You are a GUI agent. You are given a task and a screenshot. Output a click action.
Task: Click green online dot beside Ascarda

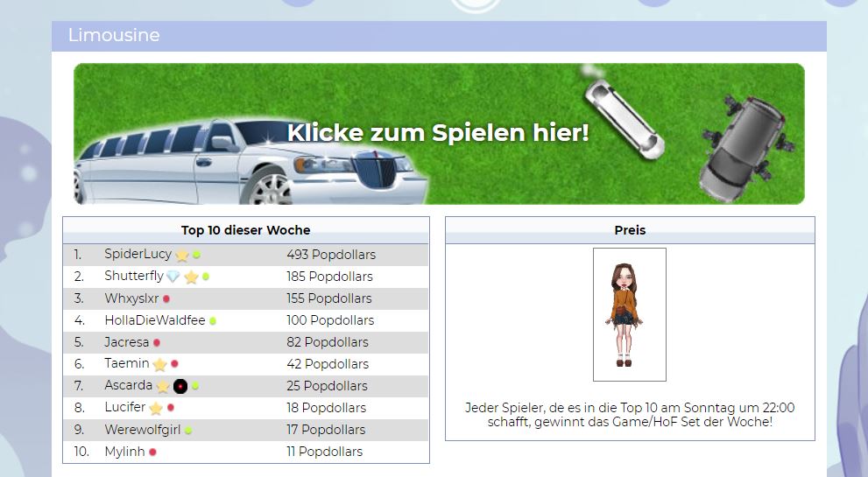point(194,386)
